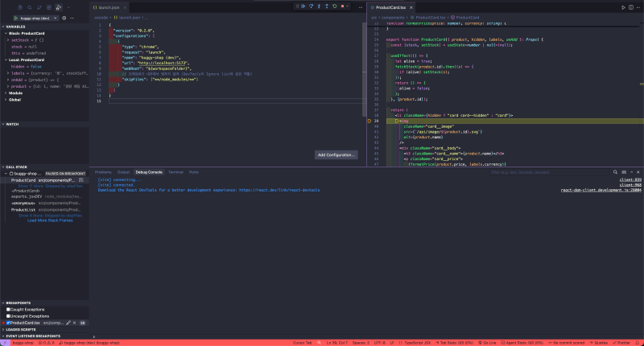The width and height of the screenshot is (644, 346).
Task: Enable Uncaught Exceptions breakpoint
Action: click(8, 316)
